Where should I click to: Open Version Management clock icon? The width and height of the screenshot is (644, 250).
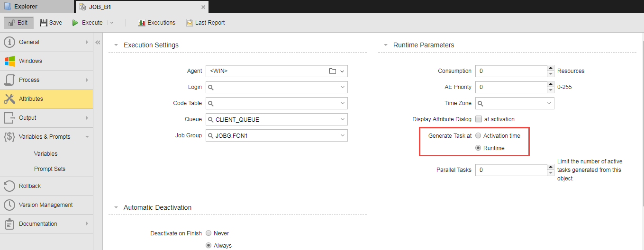click(10, 205)
